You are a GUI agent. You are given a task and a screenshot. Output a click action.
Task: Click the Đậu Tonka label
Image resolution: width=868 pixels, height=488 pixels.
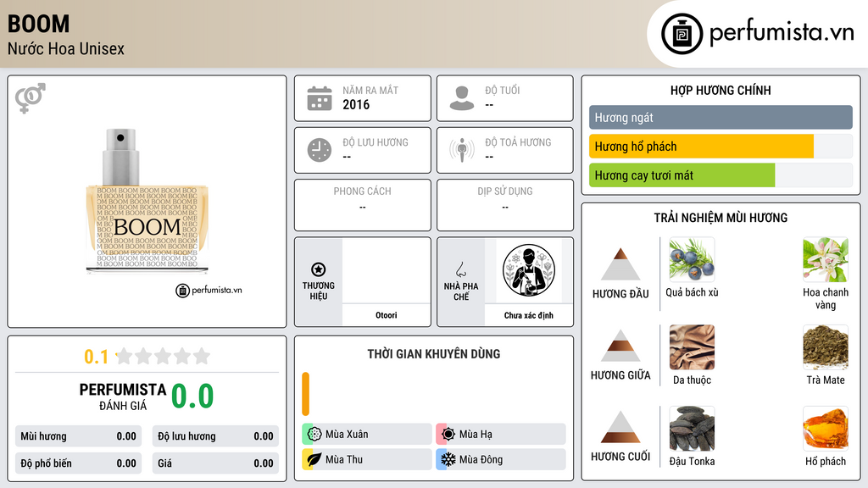tap(692, 461)
